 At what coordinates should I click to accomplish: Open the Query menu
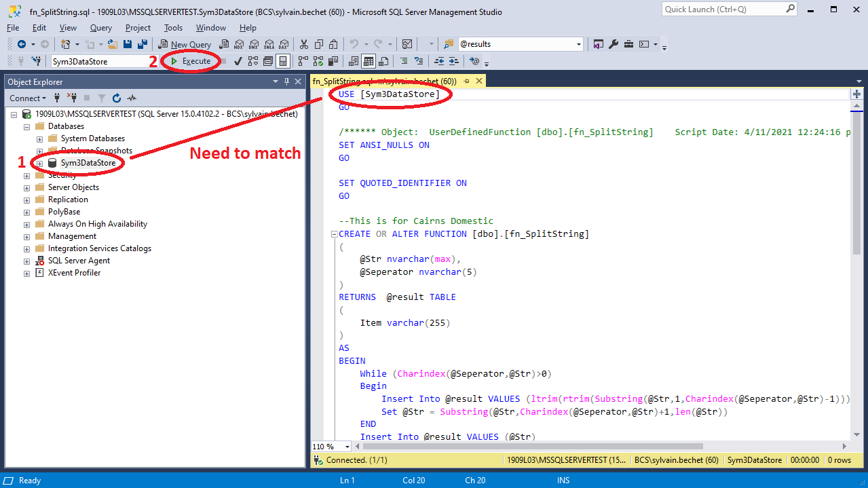[101, 28]
